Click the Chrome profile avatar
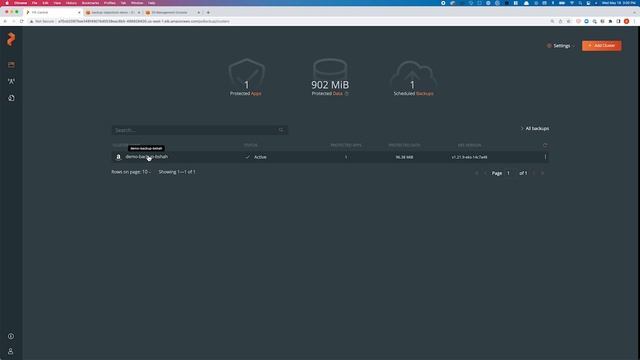Screen dimensions: 640x360 [627, 21]
